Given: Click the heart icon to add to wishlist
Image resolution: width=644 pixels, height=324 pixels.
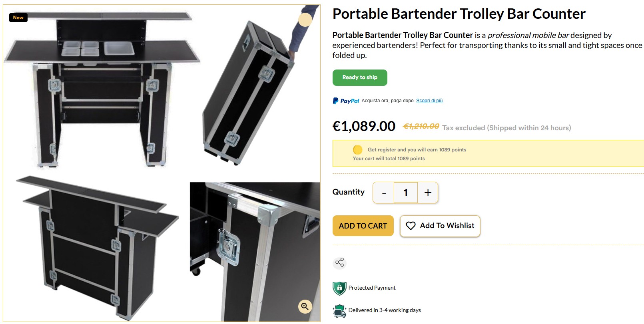Looking at the screenshot, I should (411, 226).
